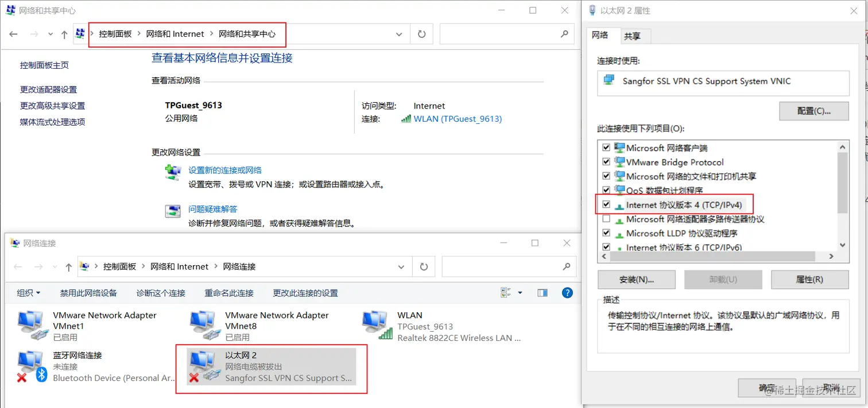868x408 pixels.
Task: Uncheck QoS 数据包计划程序
Action: (606, 190)
